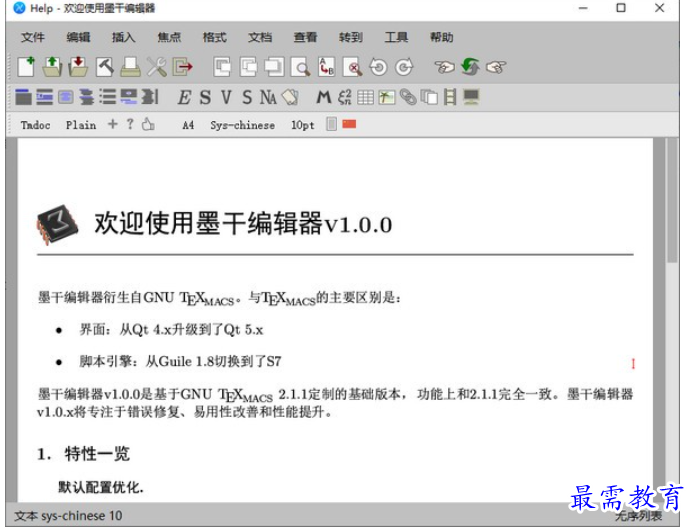The height and width of the screenshot is (529, 692).
Task: Click the vertical scrollbar thumb
Action: [x=672, y=201]
